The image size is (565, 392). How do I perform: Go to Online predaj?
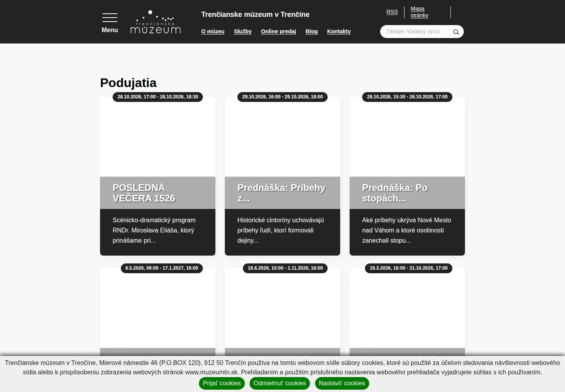(x=279, y=31)
